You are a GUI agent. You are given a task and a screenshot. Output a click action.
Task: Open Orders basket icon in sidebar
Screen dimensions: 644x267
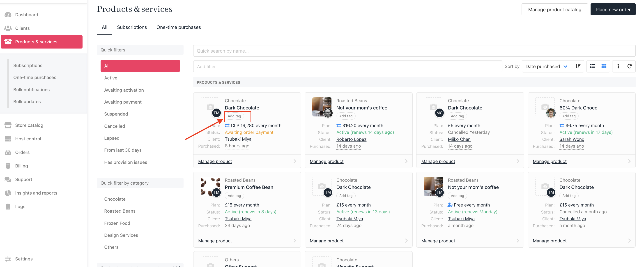tap(8, 152)
